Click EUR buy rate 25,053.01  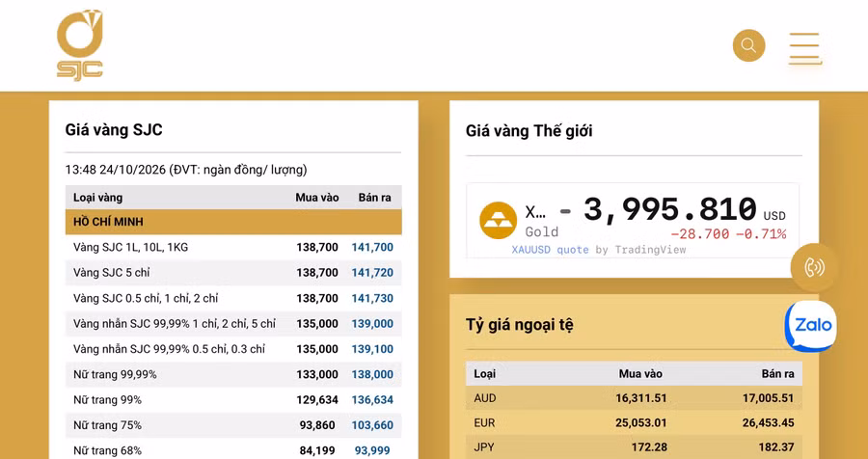(641, 423)
